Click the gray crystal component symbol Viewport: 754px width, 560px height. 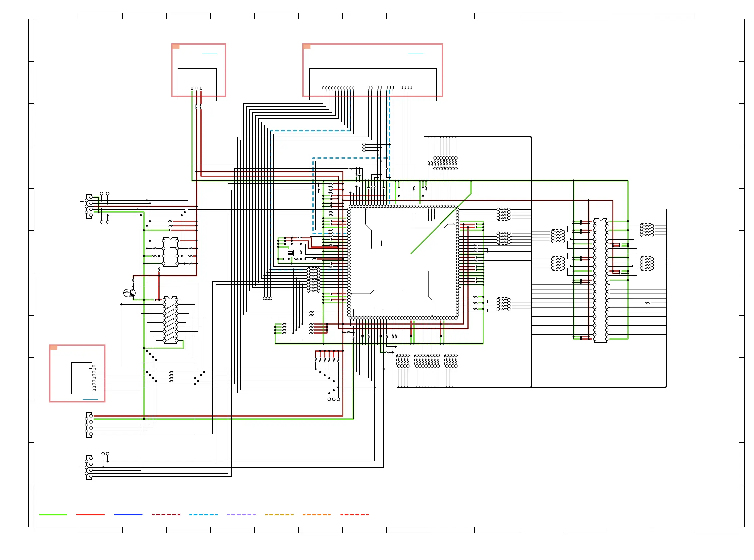click(x=290, y=253)
